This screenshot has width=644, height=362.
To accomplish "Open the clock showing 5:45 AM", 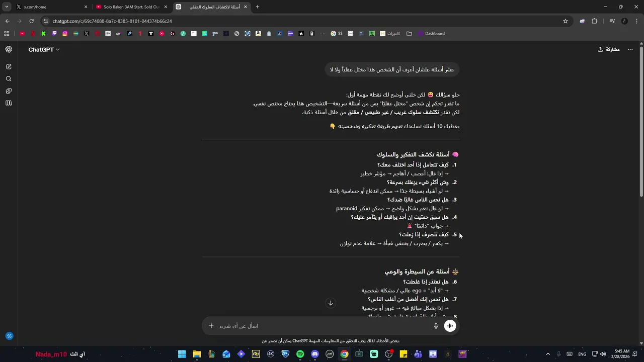I will [622, 354].
